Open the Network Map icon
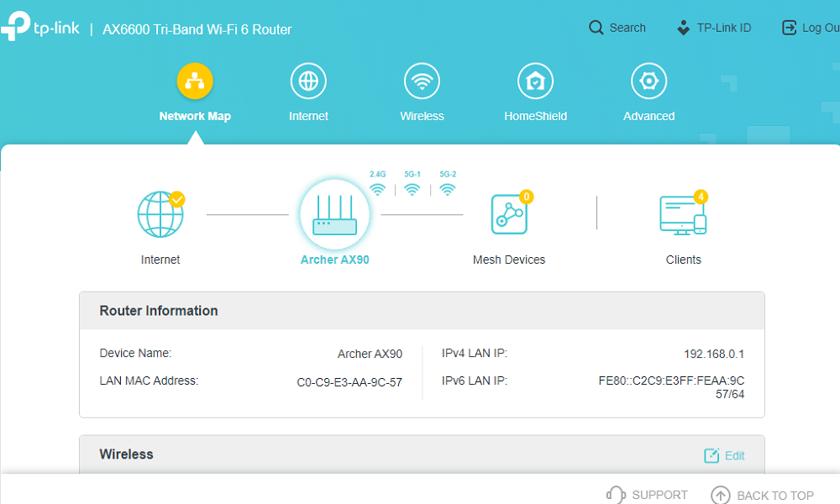The image size is (840, 504). (195, 81)
